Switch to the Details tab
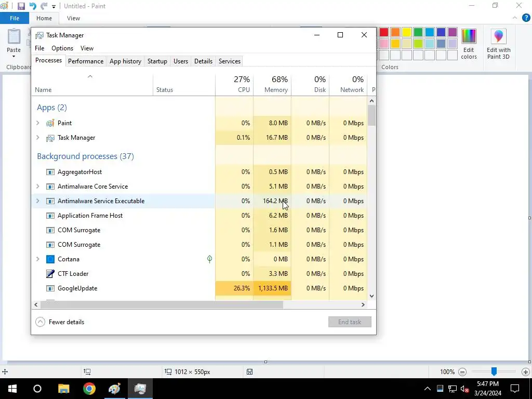Screen dimensions: 532x399 [203, 61]
